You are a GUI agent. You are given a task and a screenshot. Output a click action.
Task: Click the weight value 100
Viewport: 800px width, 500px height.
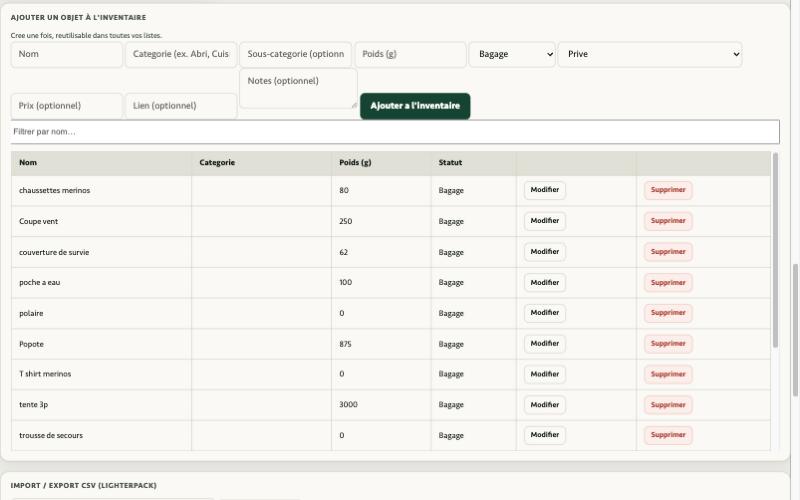click(x=345, y=282)
